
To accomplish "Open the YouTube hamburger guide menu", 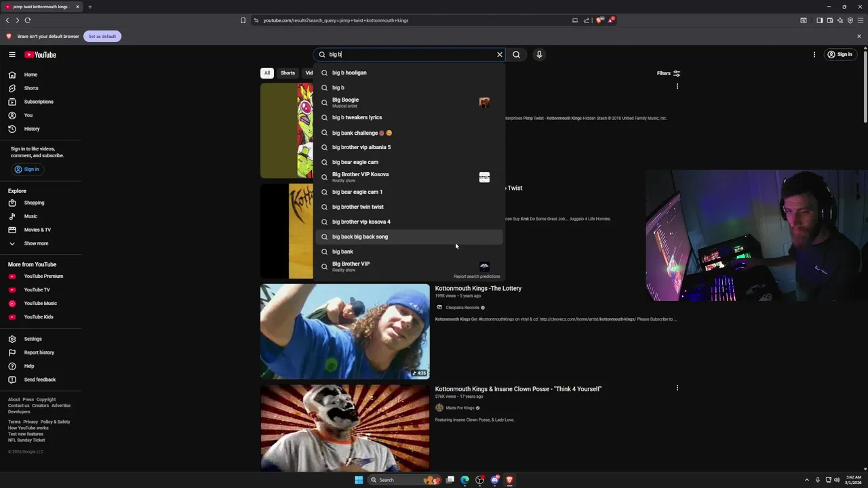I will (12, 54).
